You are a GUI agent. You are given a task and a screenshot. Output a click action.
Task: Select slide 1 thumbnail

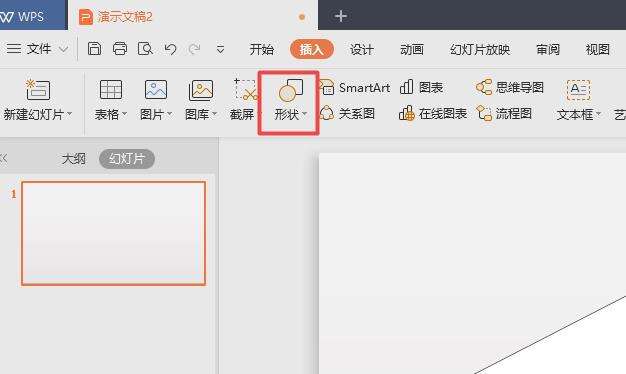coord(114,233)
